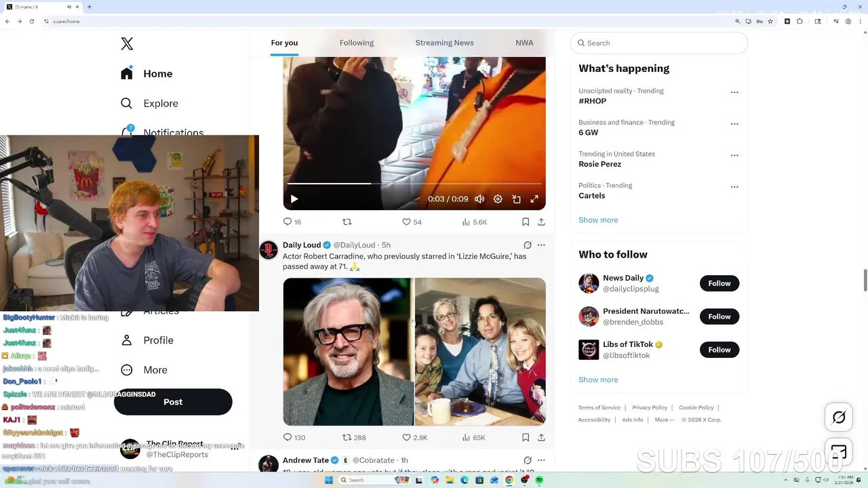Image resolution: width=868 pixels, height=488 pixels.
Task: Open the Windows Start menu
Action: (x=329, y=480)
